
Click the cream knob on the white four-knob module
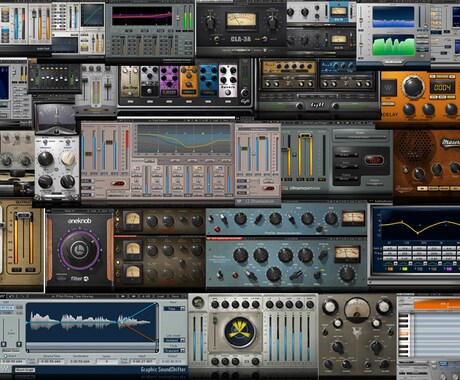[68, 159]
